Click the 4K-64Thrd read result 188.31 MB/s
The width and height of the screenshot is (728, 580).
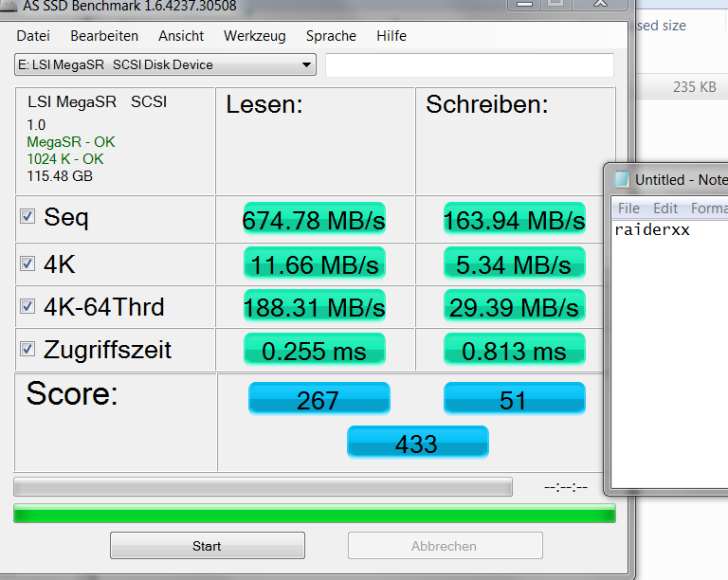pos(315,306)
